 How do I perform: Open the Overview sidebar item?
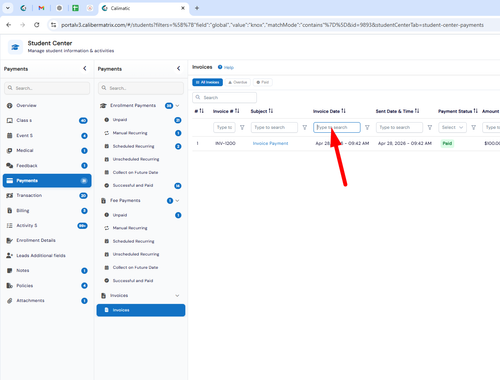pos(47,105)
